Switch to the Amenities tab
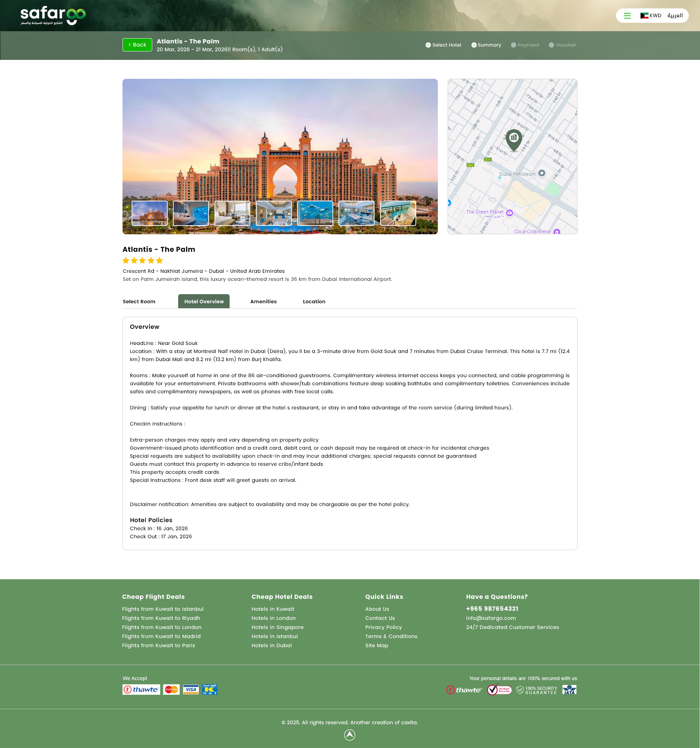This screenshot has width=700, height=748. [263, 302]
